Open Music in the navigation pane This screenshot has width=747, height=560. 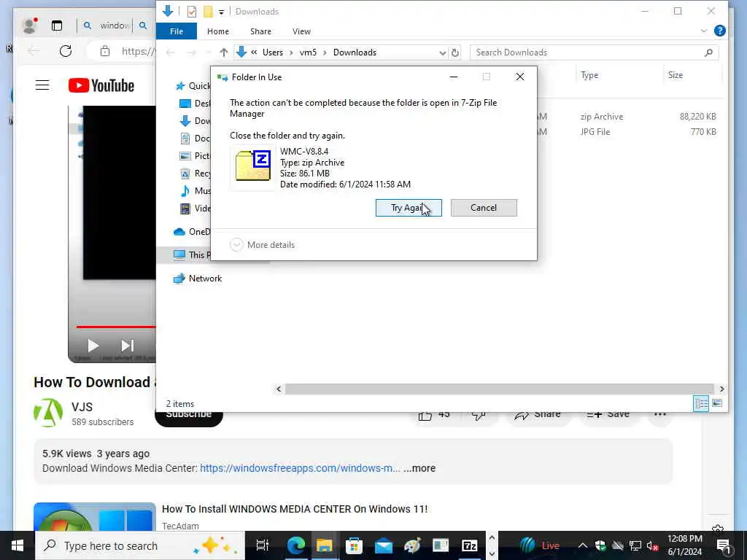196,191
